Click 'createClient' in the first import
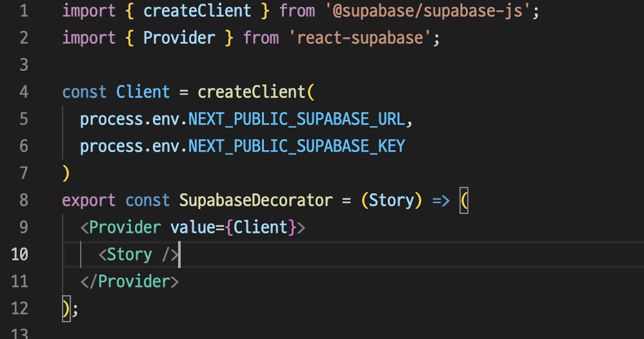 click(197, 11)
